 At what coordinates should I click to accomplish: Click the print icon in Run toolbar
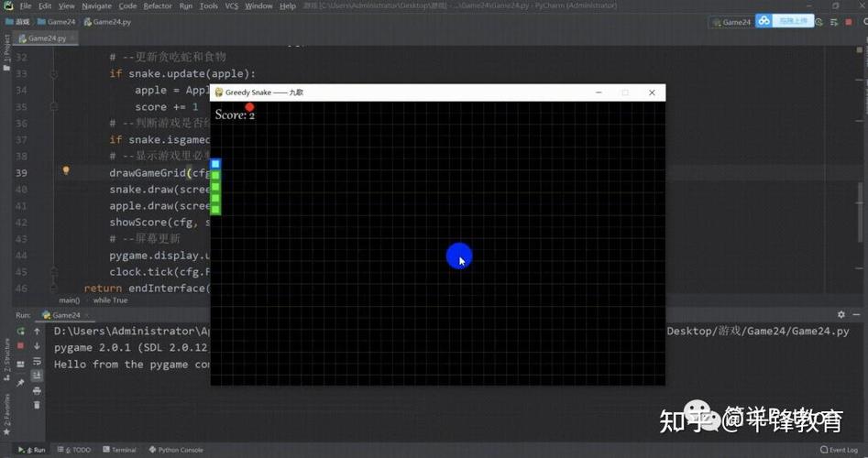click(37, 391)
